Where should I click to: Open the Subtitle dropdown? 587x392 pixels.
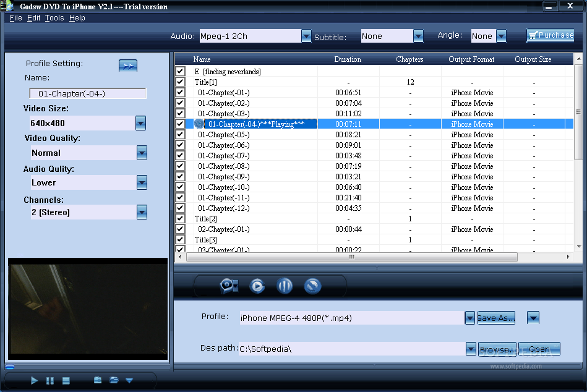pos(418,36)
